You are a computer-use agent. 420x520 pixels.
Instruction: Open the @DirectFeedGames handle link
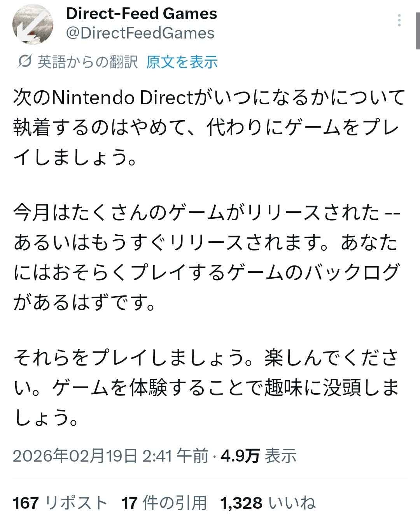coord(140,33)
